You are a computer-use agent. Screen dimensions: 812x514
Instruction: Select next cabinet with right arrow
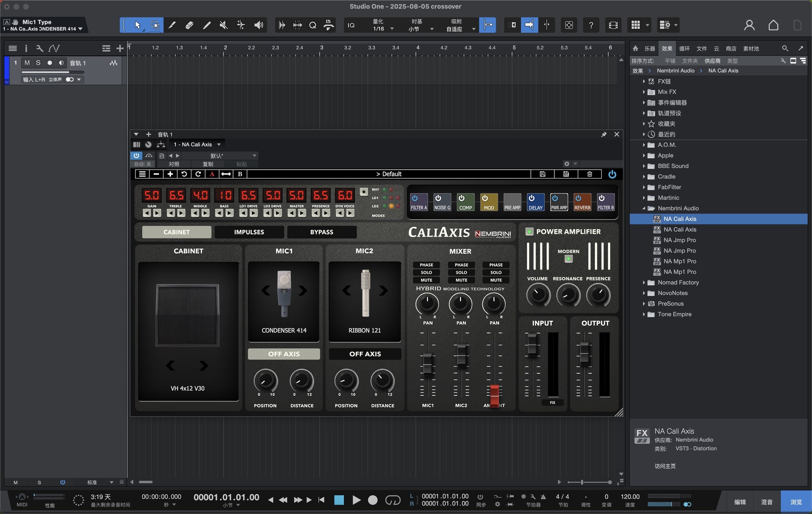click(x=203, y=365)
